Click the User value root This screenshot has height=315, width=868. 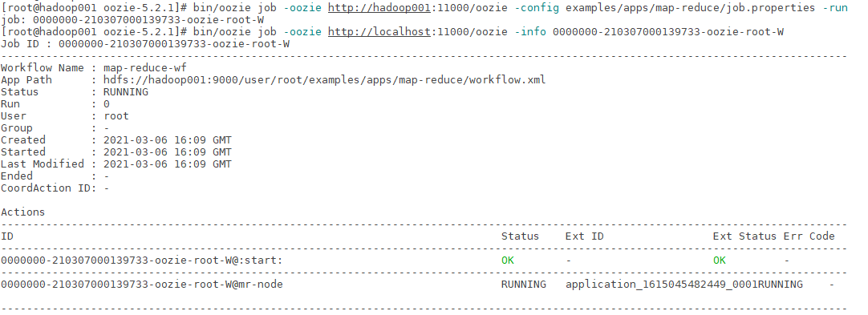116,116
